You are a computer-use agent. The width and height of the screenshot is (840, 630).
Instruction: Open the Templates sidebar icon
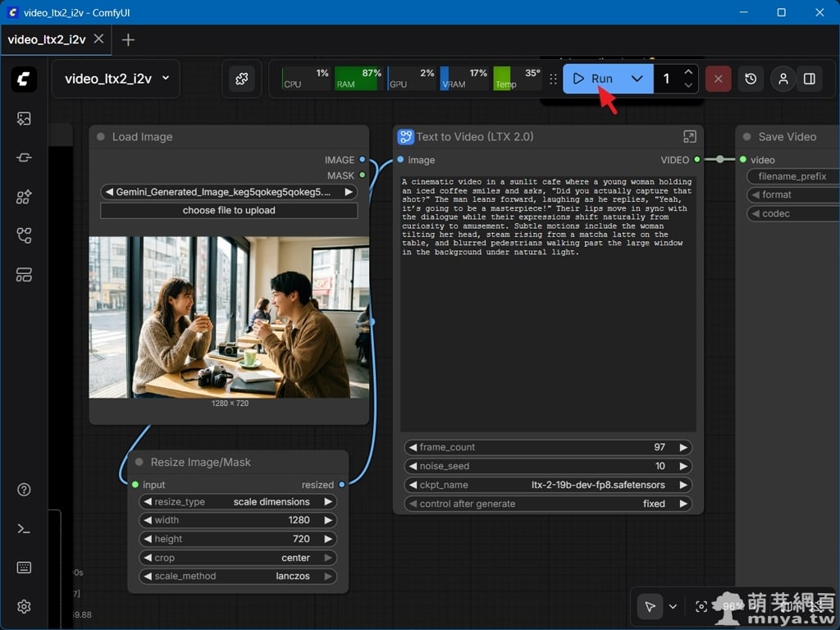coord(24,275)
